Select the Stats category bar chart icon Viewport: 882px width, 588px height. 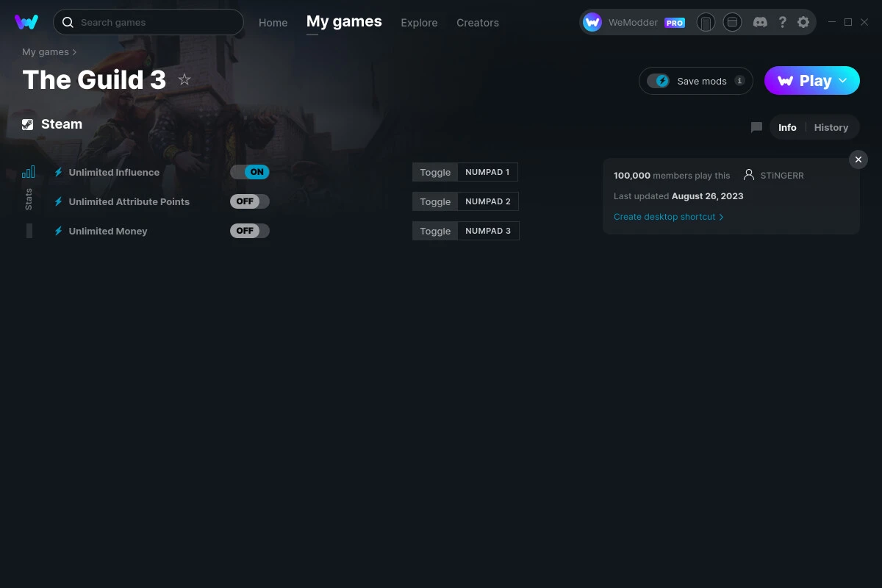tap(29, 172)
